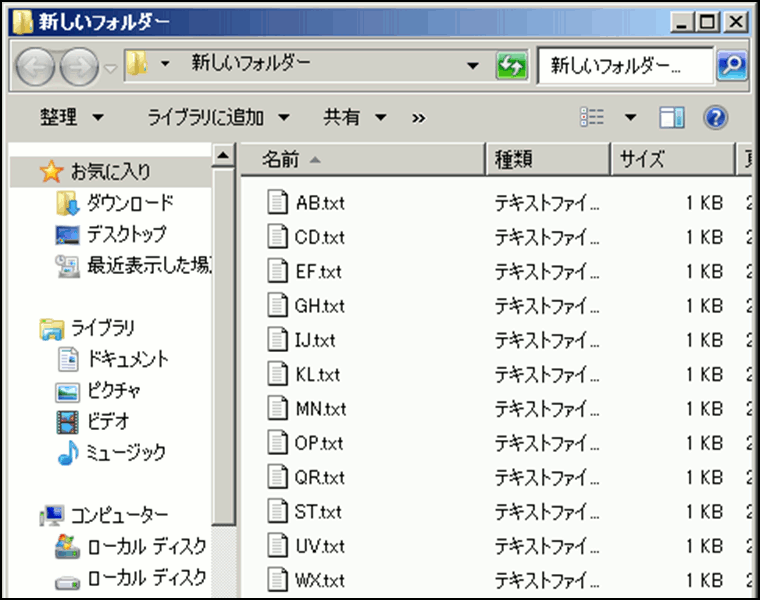760x600 pixels.
Task: Open the 共有 toolbar menu
Action: pos(353,117)
